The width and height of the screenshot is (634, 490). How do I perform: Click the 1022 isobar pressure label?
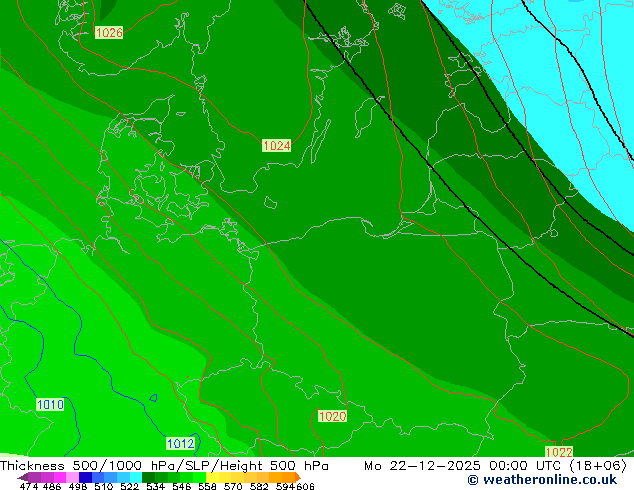559,452
